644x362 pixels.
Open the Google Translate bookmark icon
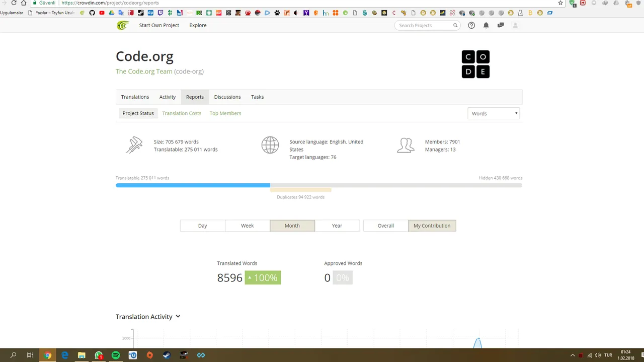121,13
